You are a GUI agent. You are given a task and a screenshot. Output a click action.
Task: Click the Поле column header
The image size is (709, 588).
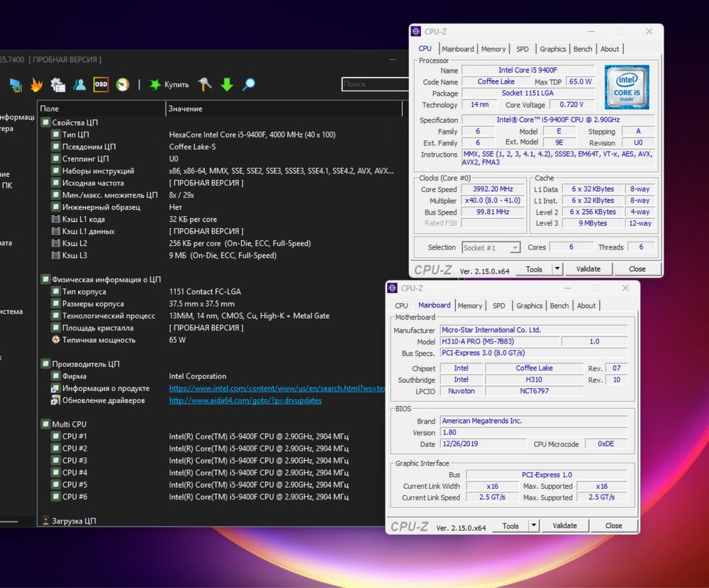click(x=101, y=108)
